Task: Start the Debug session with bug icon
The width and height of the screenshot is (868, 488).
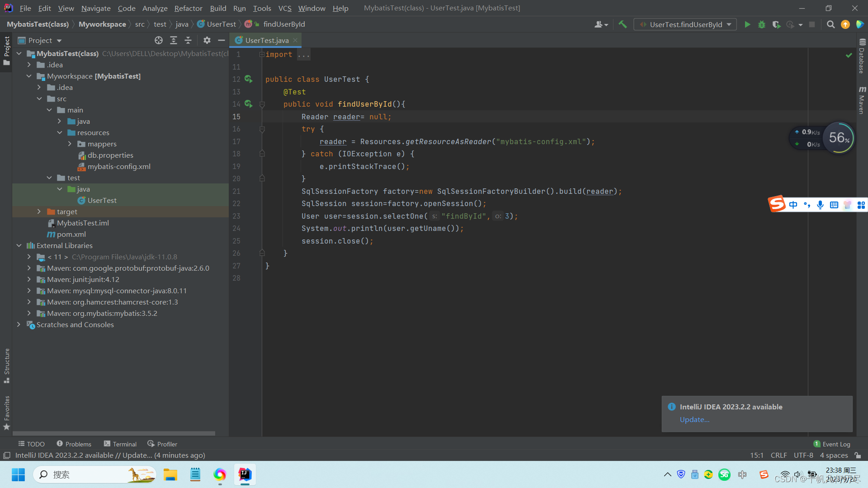Action: [762, 24]
